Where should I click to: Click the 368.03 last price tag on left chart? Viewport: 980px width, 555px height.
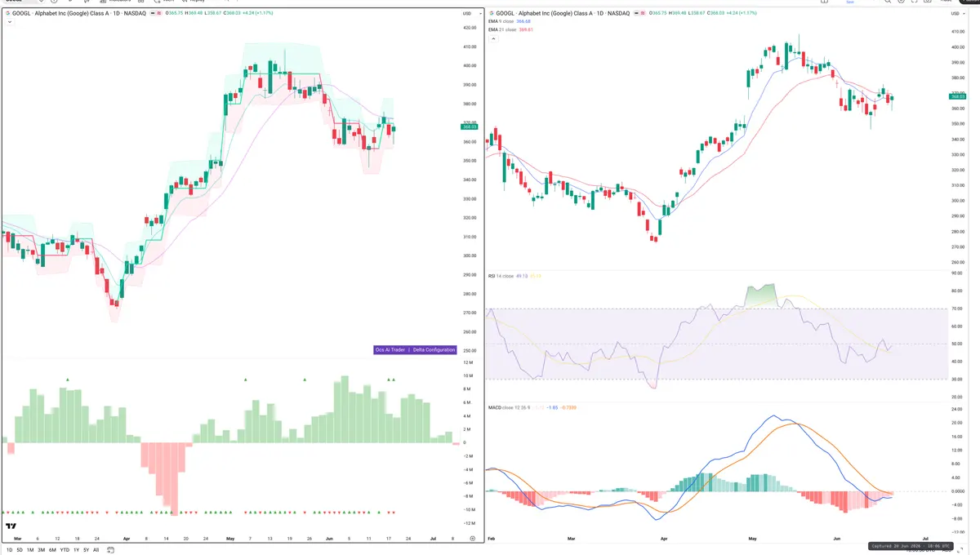[469, 127]
